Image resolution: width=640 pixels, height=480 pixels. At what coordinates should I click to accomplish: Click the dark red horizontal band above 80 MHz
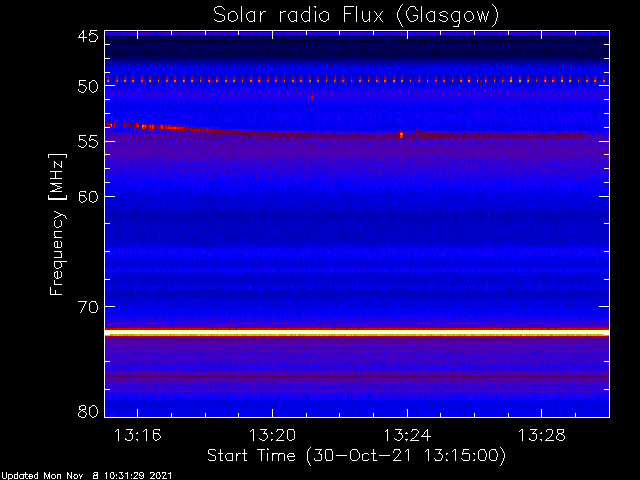click(357, 376)
